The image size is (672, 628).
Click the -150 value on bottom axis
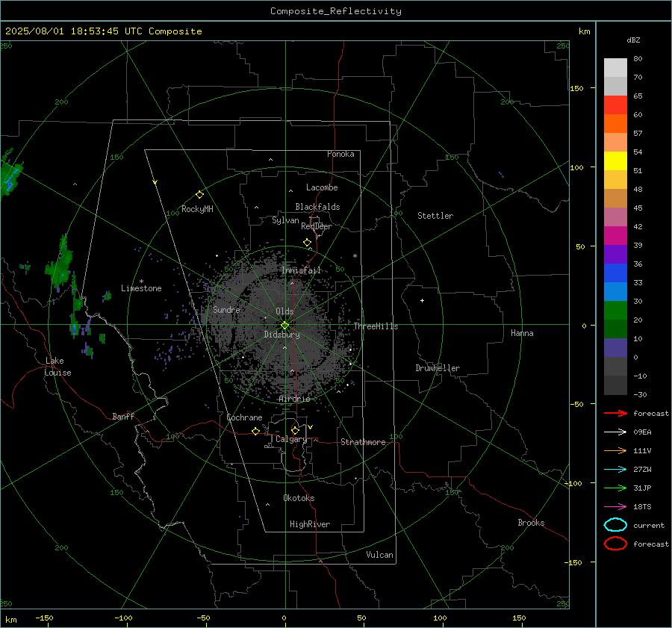44,618
